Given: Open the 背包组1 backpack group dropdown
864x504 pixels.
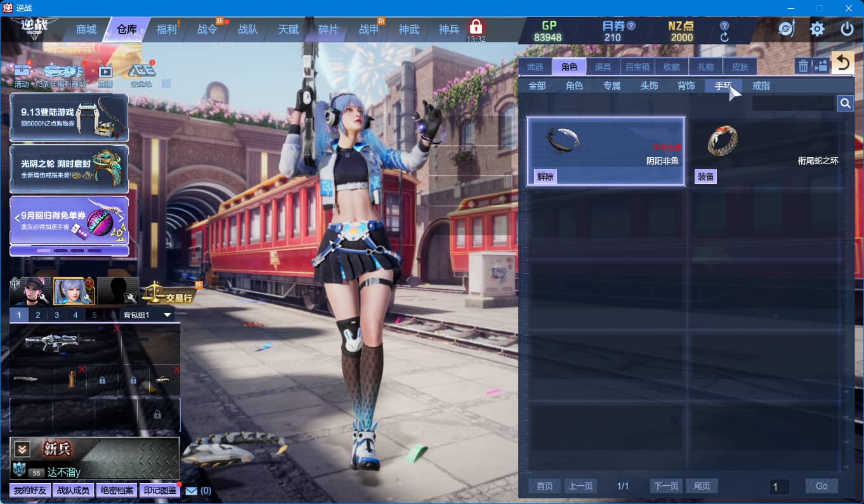Looking at the screenshot, I should click(x=148, y=314).
